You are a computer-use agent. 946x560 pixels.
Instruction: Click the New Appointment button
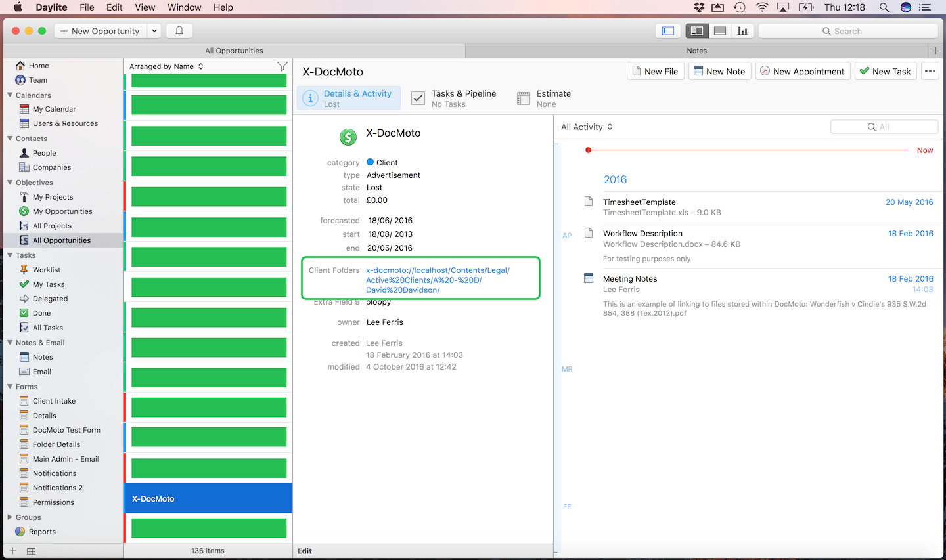click(x=802, y=72)
